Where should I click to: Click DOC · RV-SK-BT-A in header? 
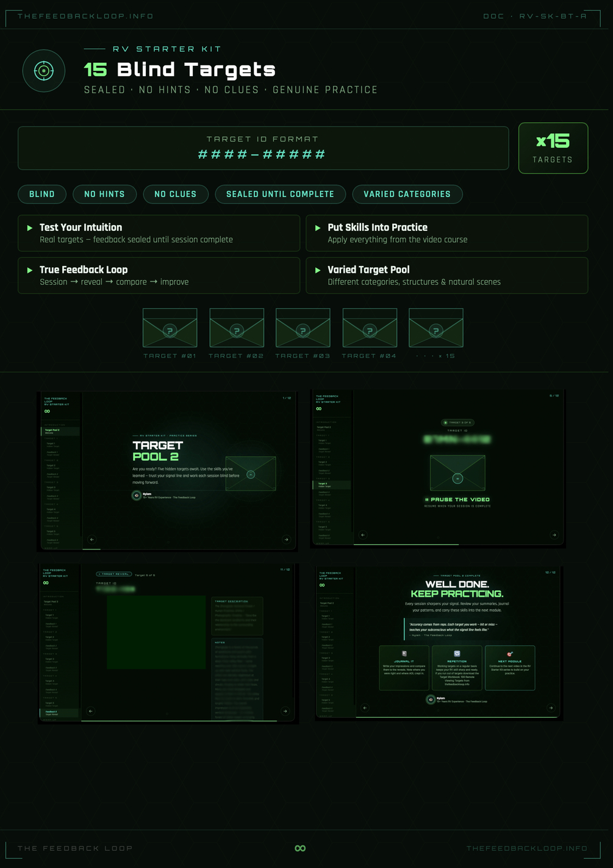[x=535, y=16]
